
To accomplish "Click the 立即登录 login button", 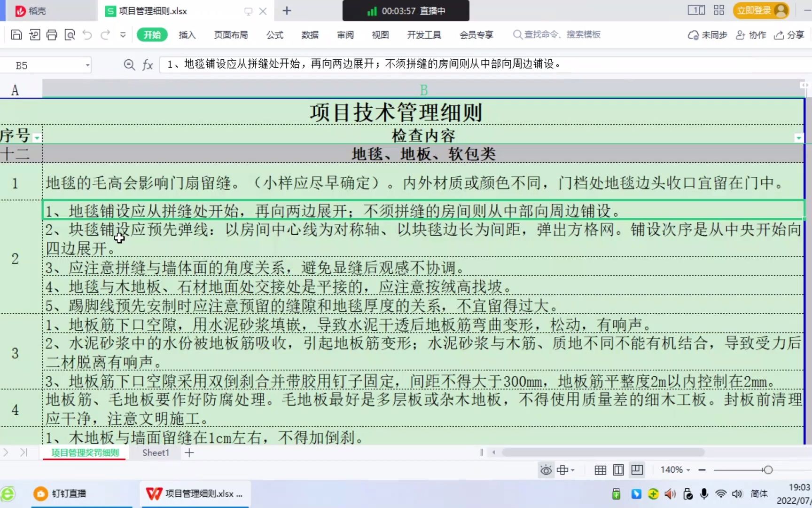I will (x=760, y=10).
